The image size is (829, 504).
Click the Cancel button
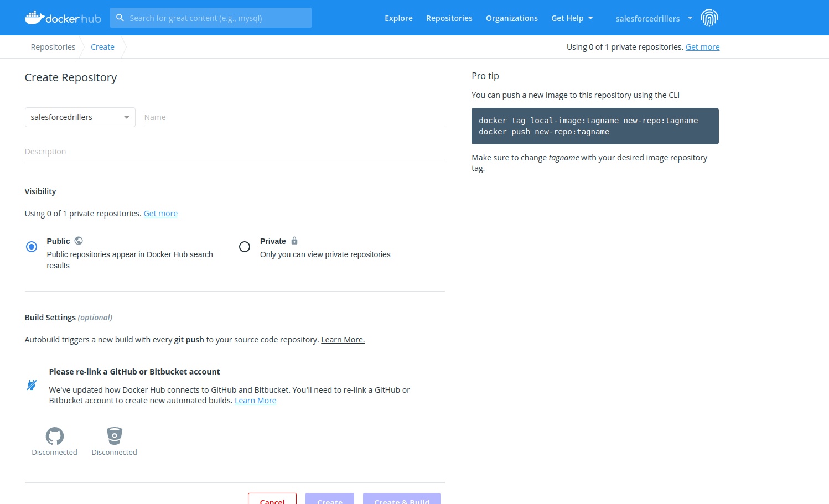[x=272, y=499]
